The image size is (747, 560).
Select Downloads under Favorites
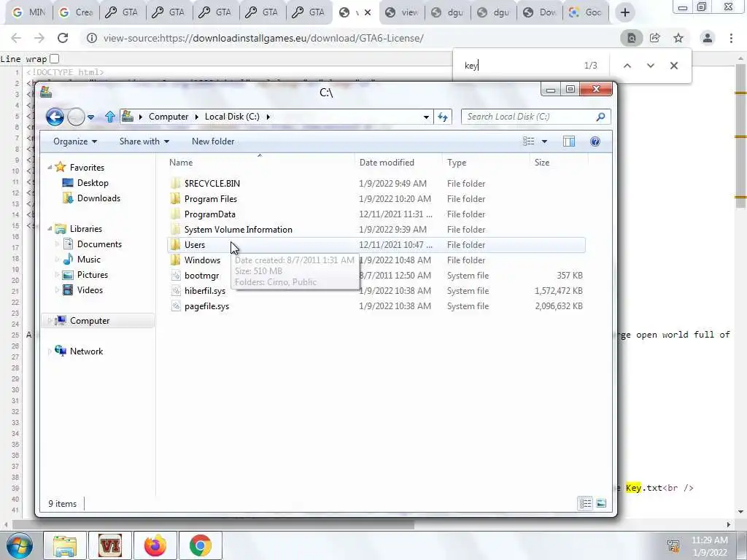tap(98, 198)
